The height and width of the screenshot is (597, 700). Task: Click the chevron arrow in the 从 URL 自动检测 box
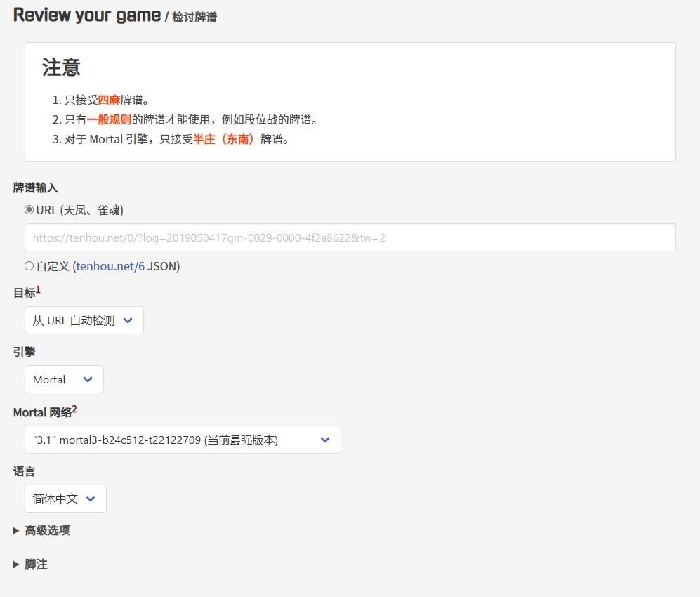[x=128, y=320]
